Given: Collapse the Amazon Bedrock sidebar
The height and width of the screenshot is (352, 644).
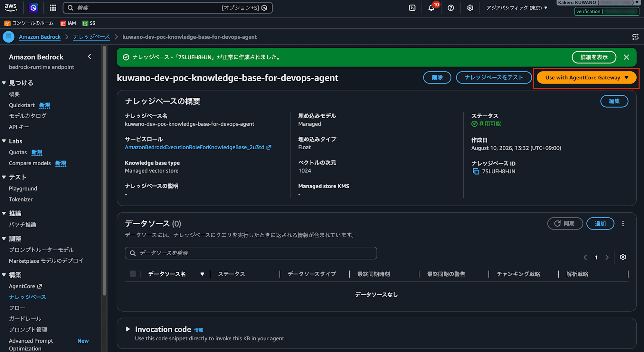Looking at the screenshot, I should tap(90, 57).
